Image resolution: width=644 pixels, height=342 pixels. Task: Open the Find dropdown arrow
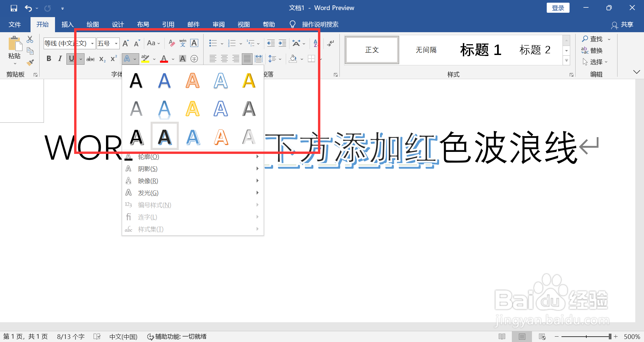click(x=609, y=39)
